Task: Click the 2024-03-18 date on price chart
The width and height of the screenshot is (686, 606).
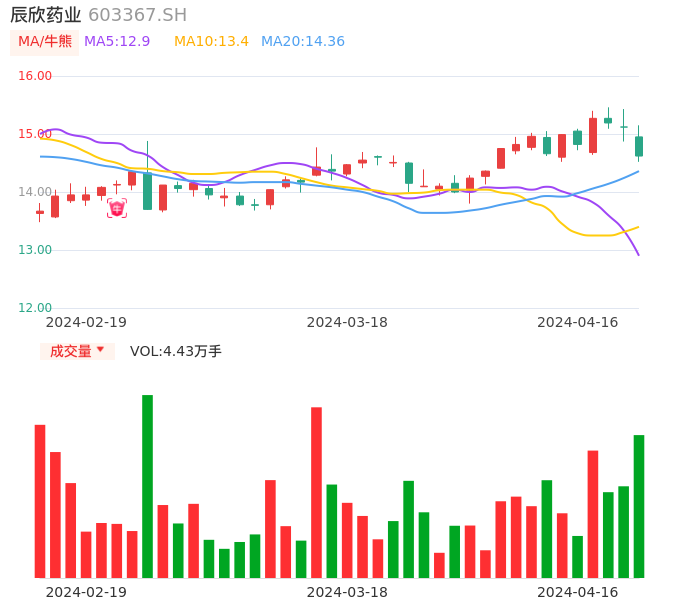Action: [347, 322]
